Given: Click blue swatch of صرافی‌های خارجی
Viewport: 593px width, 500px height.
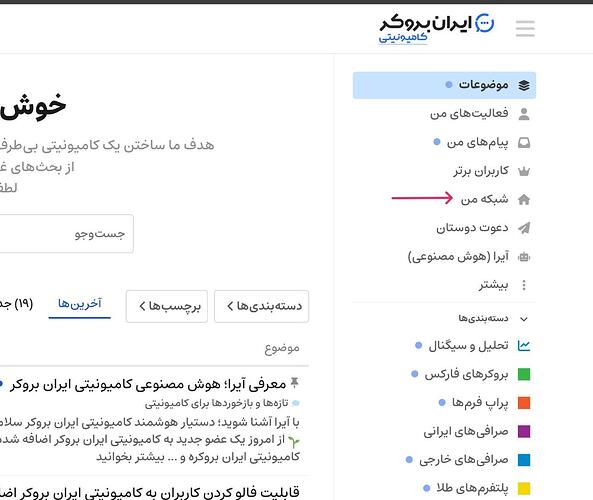Looking at the screenshot, I should 524,460.
